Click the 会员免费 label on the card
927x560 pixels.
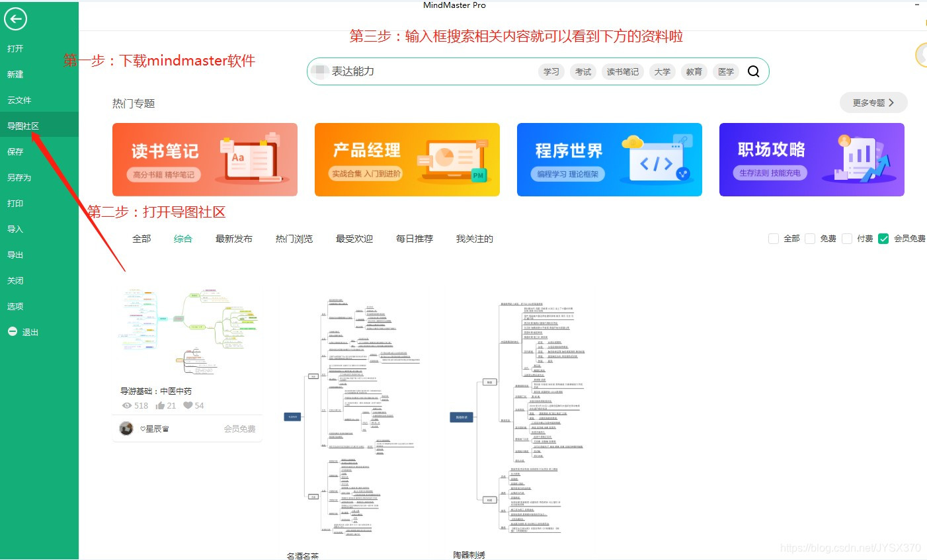[239, 428]
